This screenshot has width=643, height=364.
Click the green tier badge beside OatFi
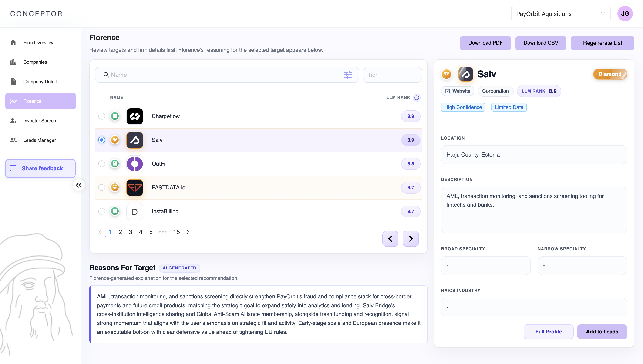point(115,164)
